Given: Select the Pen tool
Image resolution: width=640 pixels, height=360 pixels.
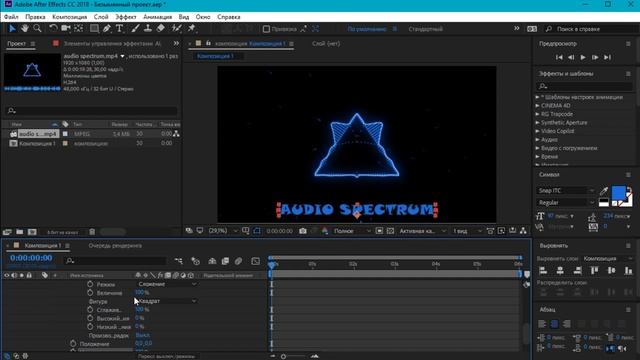Looking at the screenshot, I should (x=107, y=29).
